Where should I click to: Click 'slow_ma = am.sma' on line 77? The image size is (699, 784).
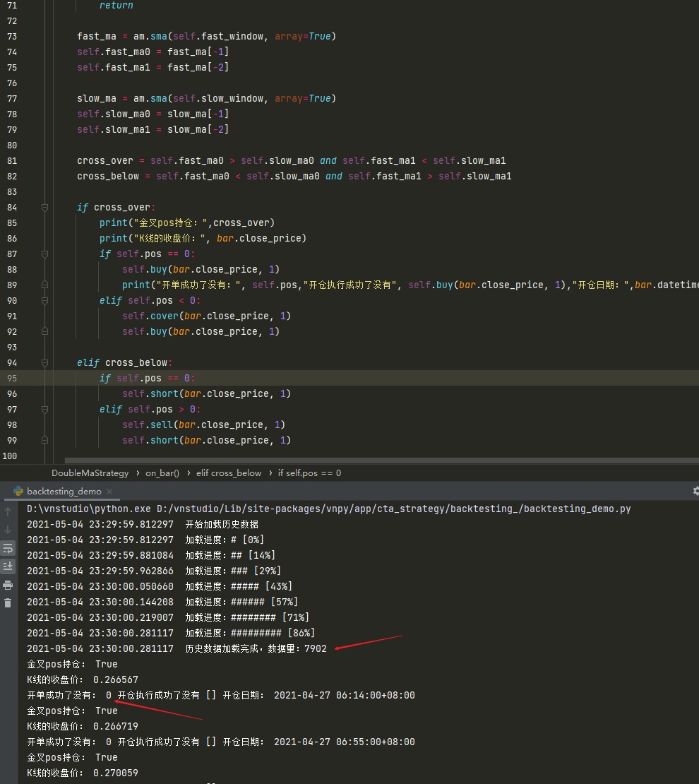[x=122, y=98]
